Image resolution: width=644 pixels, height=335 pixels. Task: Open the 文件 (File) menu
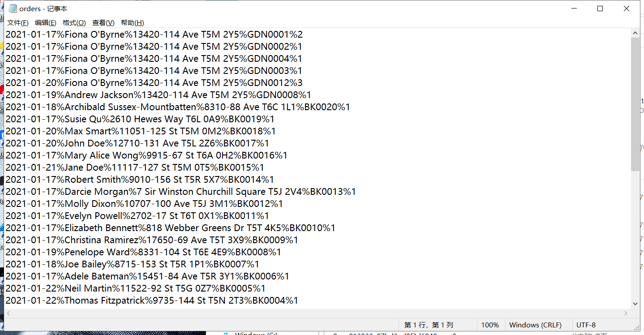coord(17,22)
